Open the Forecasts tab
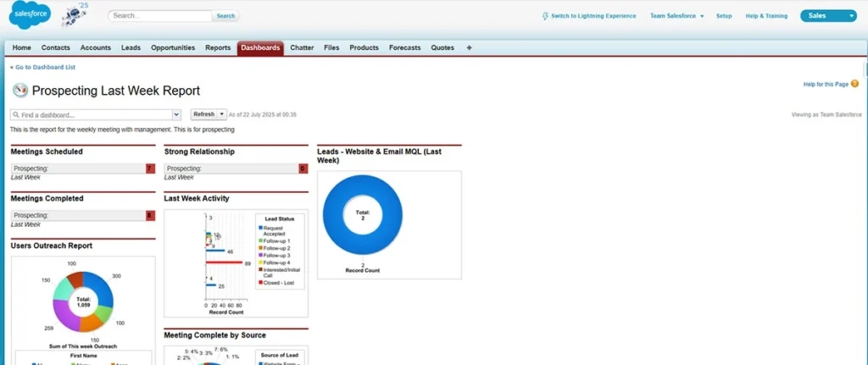 coord(404,48)
